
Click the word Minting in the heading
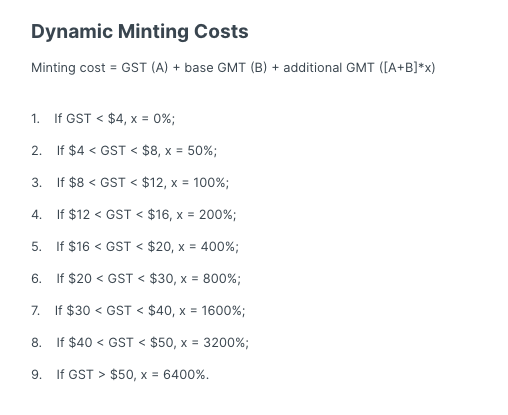point(153,32)
